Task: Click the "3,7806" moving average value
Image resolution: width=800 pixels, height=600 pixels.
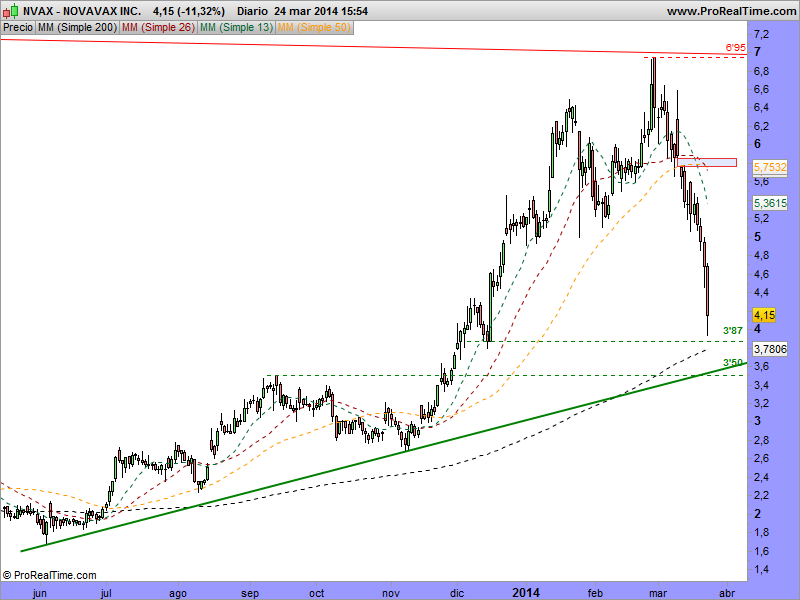Action: (770, 349)
